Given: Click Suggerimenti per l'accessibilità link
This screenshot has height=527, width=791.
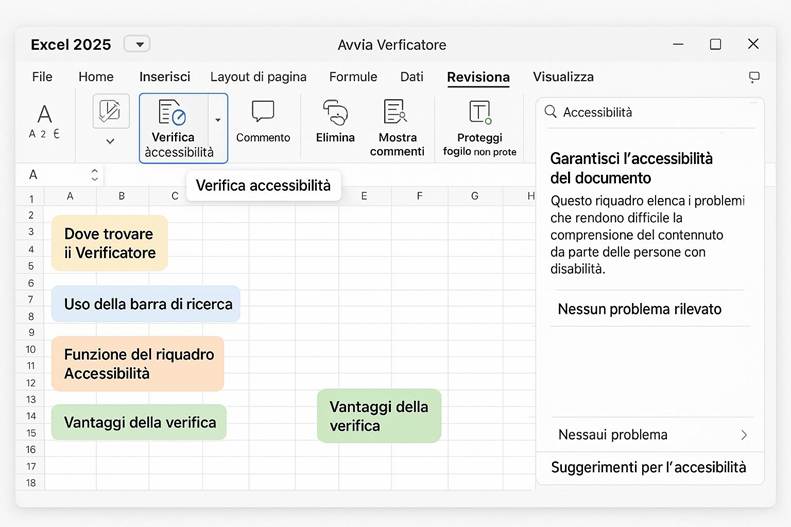Looking at the screenshot, I should coord(648,467).
